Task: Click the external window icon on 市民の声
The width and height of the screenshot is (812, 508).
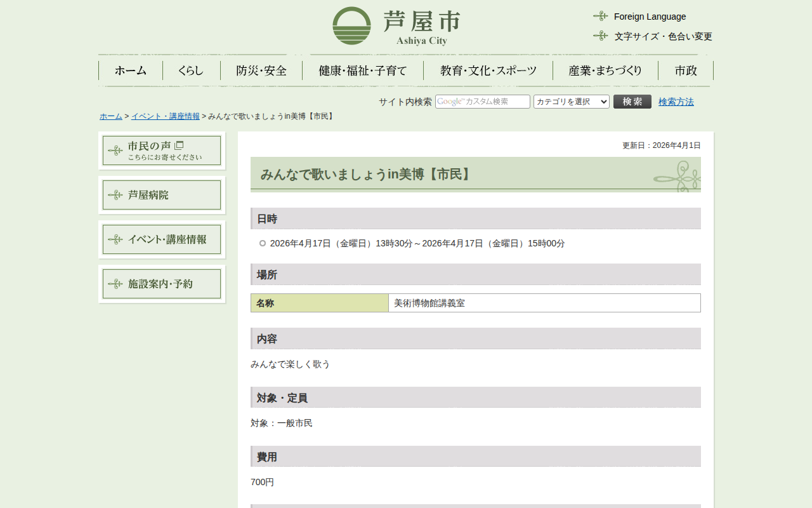Action: tap(179, 145)
